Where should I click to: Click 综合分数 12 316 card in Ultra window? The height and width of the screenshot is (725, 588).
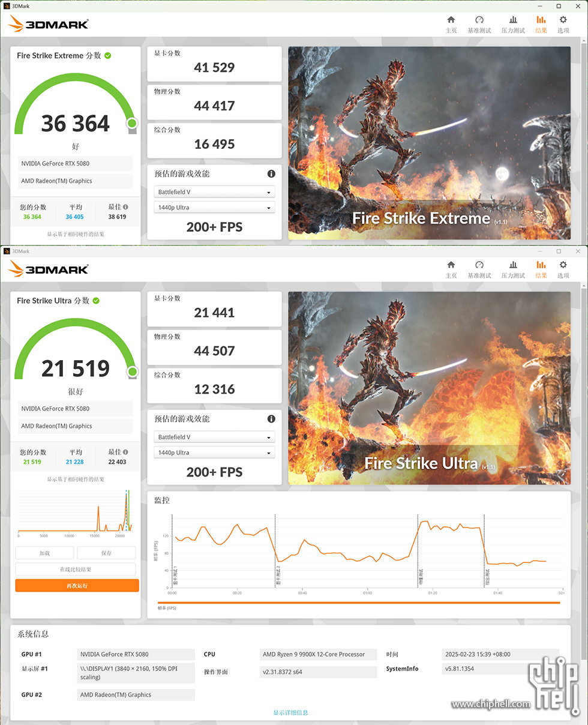(214, 385)
